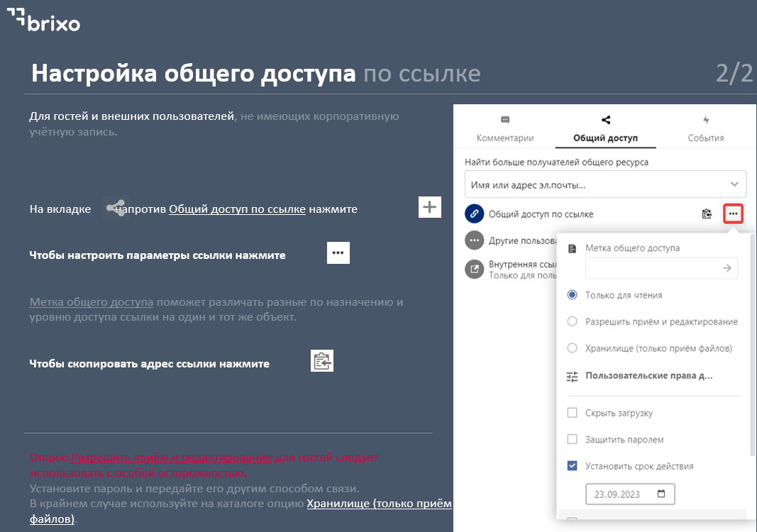Screen dimensions: 757x532
Task: Click the arrow to confirm Метка общего доступа
Action: pyautogui.click(x=726, y=268)
